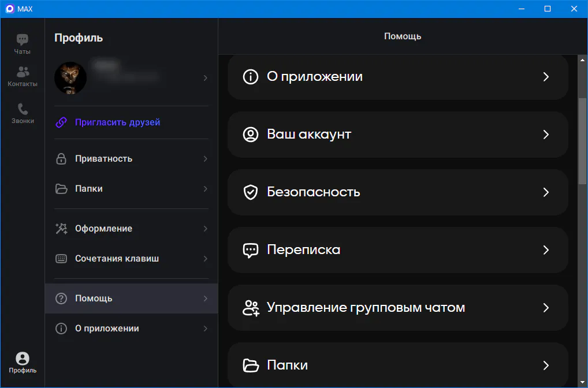
Task: Expand Ваш аккаунт help topic arrow
Action: coord(546,135)
